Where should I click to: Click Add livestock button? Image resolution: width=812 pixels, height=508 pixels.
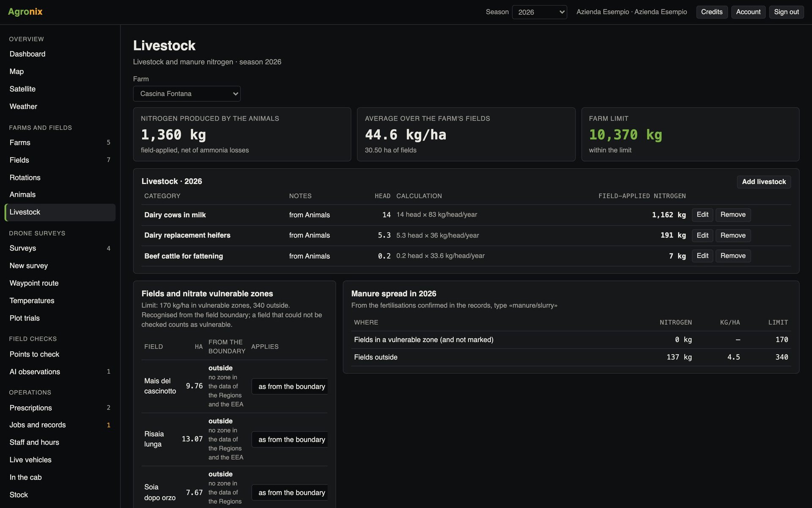[x=763, y=182]
